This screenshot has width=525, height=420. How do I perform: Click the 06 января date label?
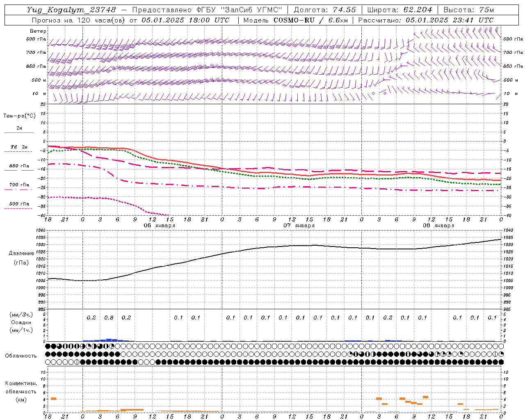pyautogui.click(x=159, y=226)
